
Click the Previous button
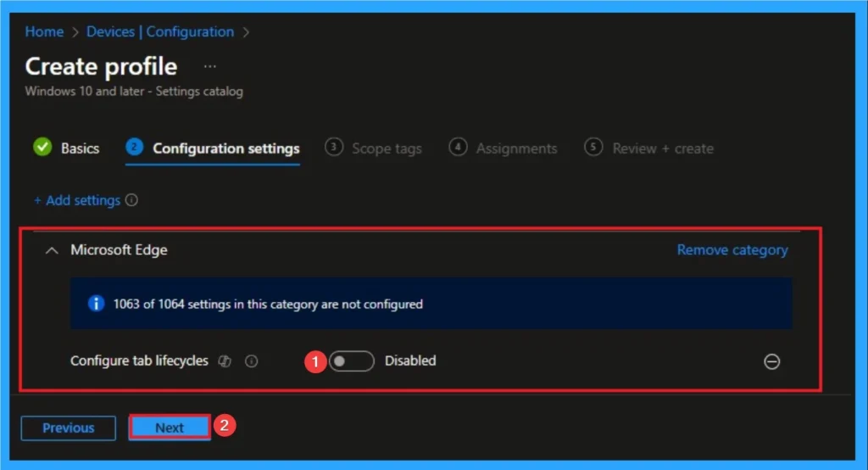68,428
